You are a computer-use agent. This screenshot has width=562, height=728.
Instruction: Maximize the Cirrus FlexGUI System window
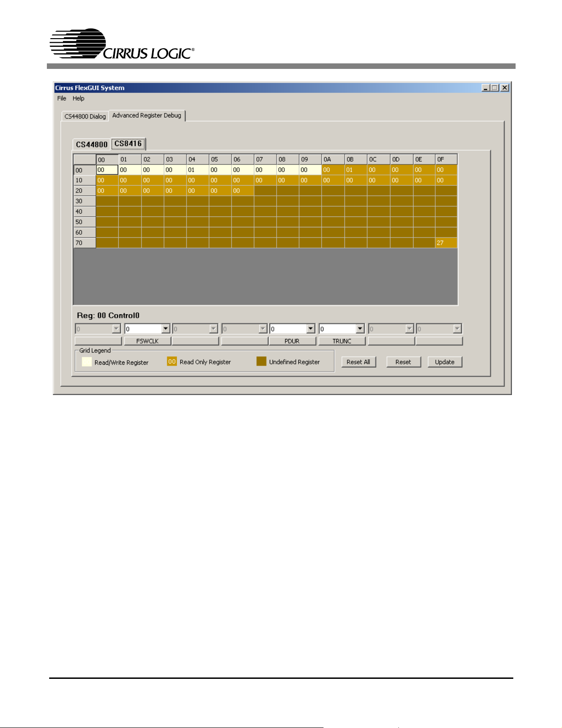(x=494, y=88)
